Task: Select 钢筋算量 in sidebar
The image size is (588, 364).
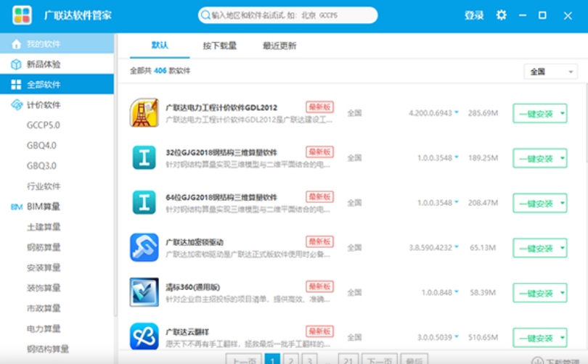Action: (44, 247)
